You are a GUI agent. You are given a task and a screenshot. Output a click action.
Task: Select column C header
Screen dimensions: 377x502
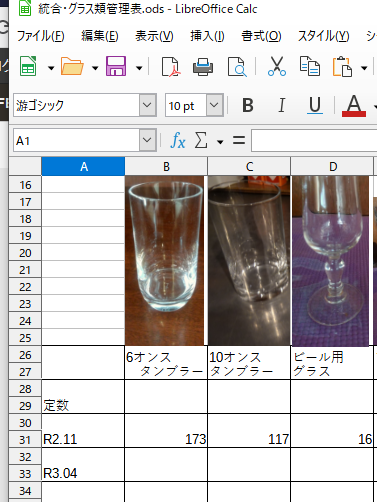tap(249, 166)
